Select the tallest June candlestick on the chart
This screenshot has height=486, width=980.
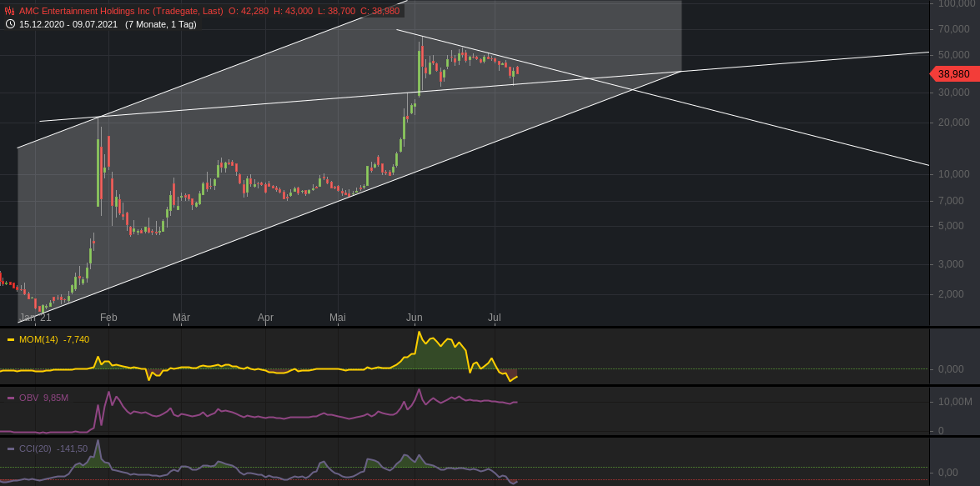tap(418, 71)
